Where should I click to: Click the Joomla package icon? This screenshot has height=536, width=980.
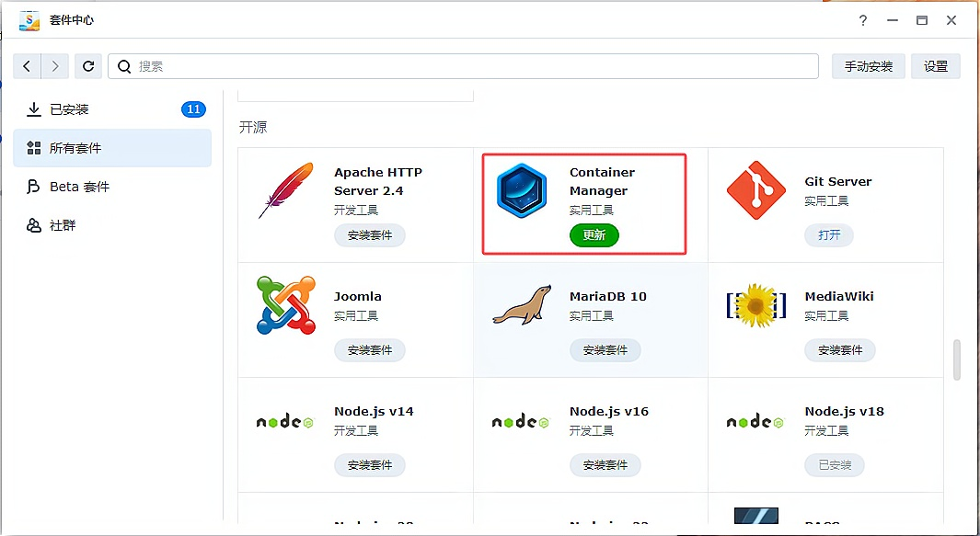click(x=285, y=305)
